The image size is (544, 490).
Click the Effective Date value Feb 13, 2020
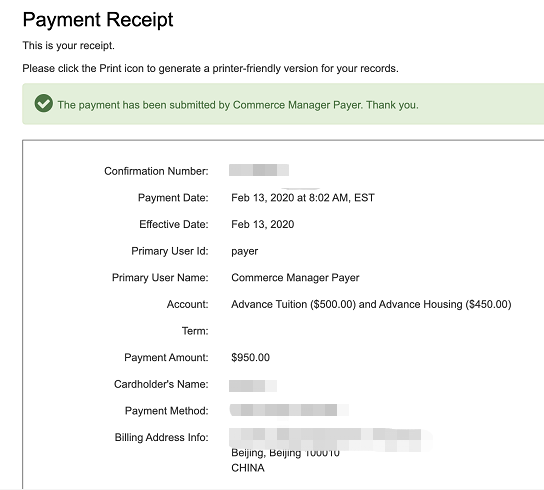point(263,225)
